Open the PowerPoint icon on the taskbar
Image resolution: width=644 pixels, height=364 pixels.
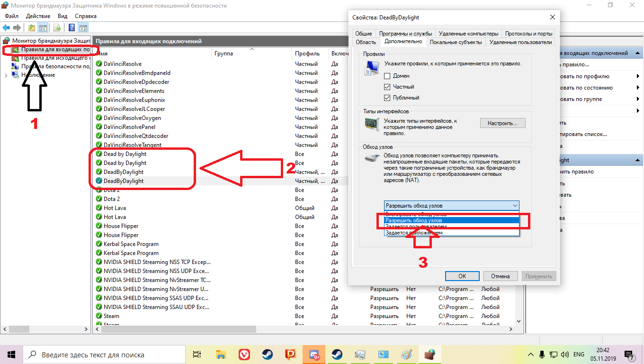point(290,355)
